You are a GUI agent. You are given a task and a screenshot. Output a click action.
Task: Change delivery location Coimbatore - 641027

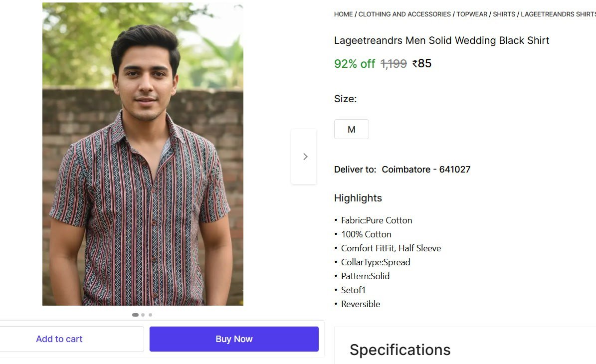click(426, 169)
